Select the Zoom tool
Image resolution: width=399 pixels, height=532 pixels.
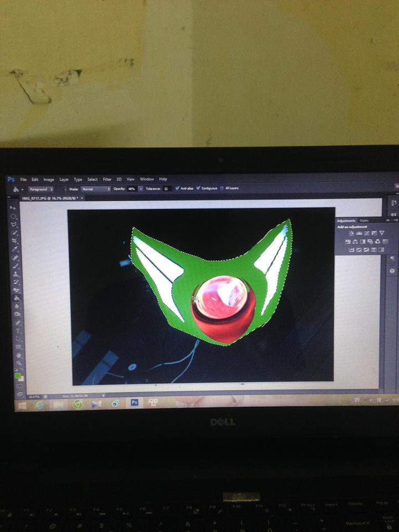point(19,362)
